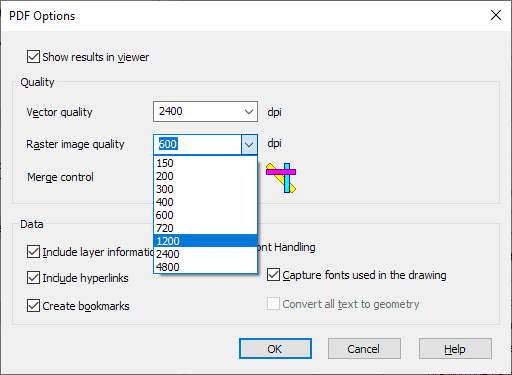This screenshot has width=512, height=375.
Task: Click the merge control lines preview icon
Action: coord(281,178)
